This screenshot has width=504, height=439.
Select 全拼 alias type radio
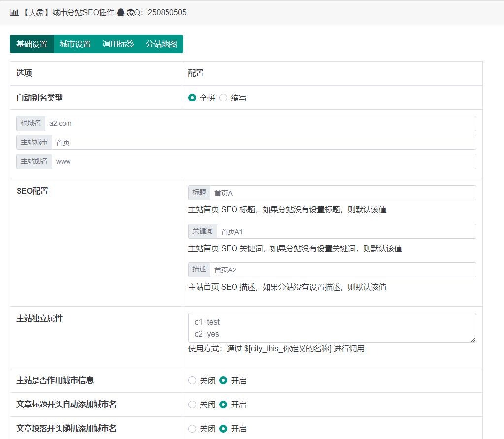192,98
